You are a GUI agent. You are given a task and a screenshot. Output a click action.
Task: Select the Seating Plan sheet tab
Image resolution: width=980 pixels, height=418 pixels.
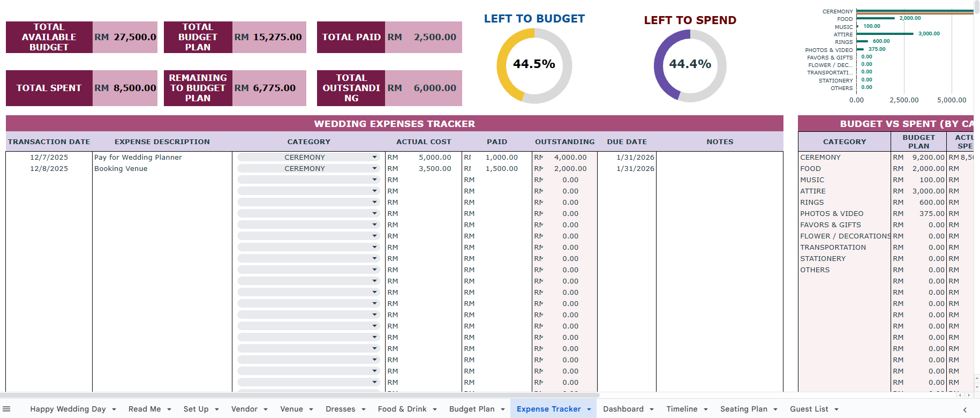coord(743,409)
